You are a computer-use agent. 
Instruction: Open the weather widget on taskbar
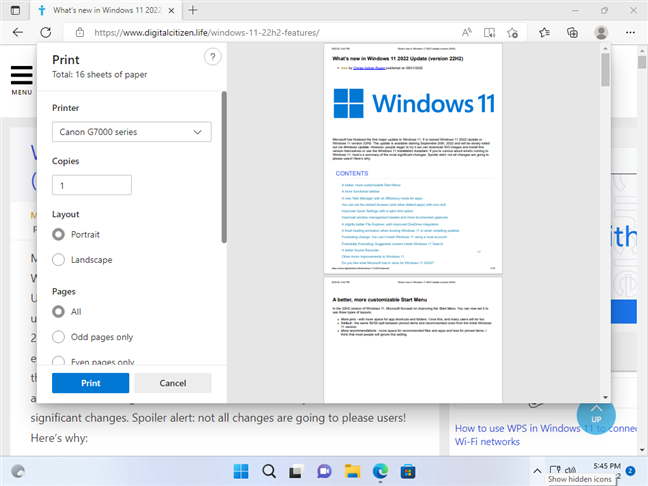click(18, 471)
